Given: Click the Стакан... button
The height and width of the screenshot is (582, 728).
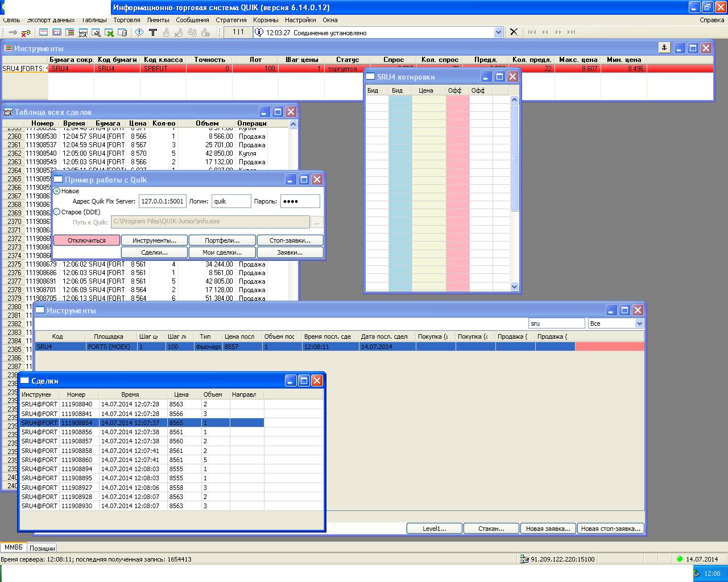Looking at the screenshot, I should [x=491, y=529].
